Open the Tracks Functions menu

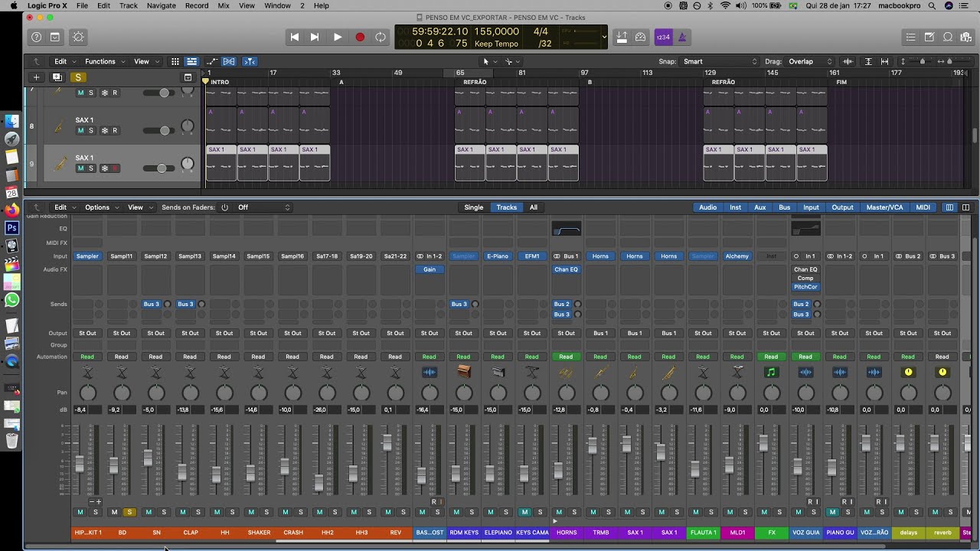104,61
